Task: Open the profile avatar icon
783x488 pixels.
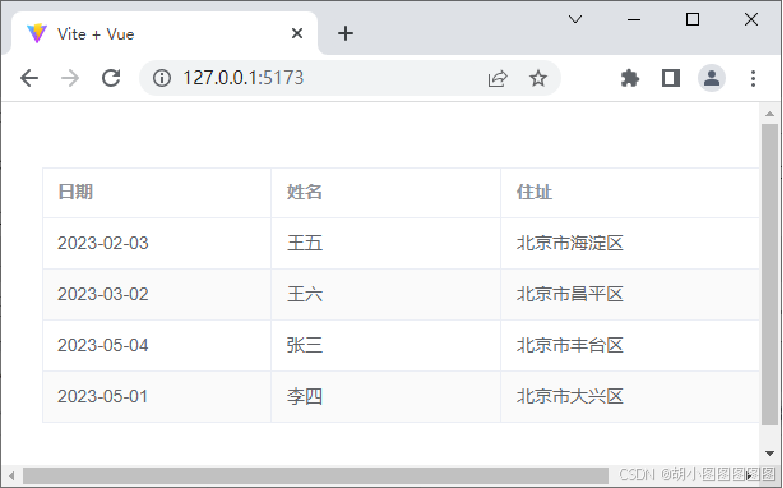Action: click(712, 78)
